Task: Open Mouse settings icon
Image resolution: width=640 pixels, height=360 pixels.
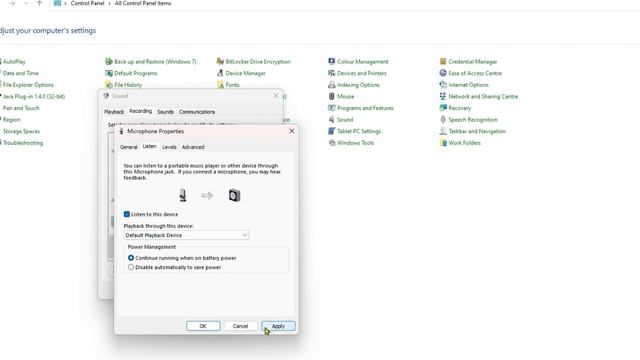Action: (x=331, y=96)
